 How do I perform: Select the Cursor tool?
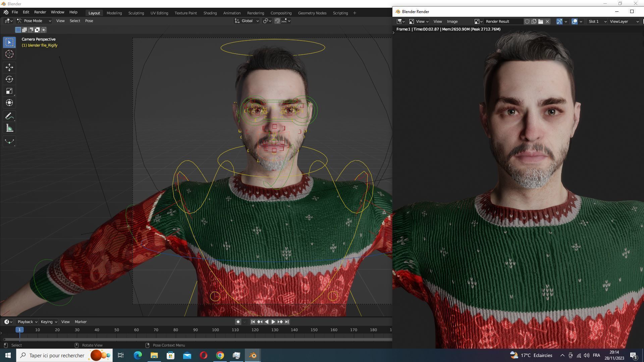pyautogui.click(x=9, y=54)
